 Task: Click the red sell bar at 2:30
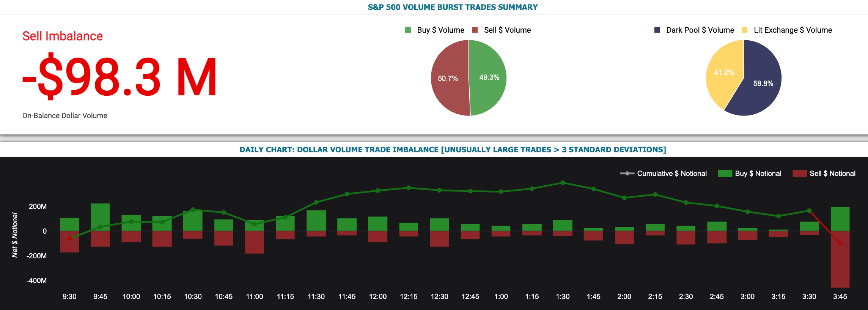tap(686, 237)
